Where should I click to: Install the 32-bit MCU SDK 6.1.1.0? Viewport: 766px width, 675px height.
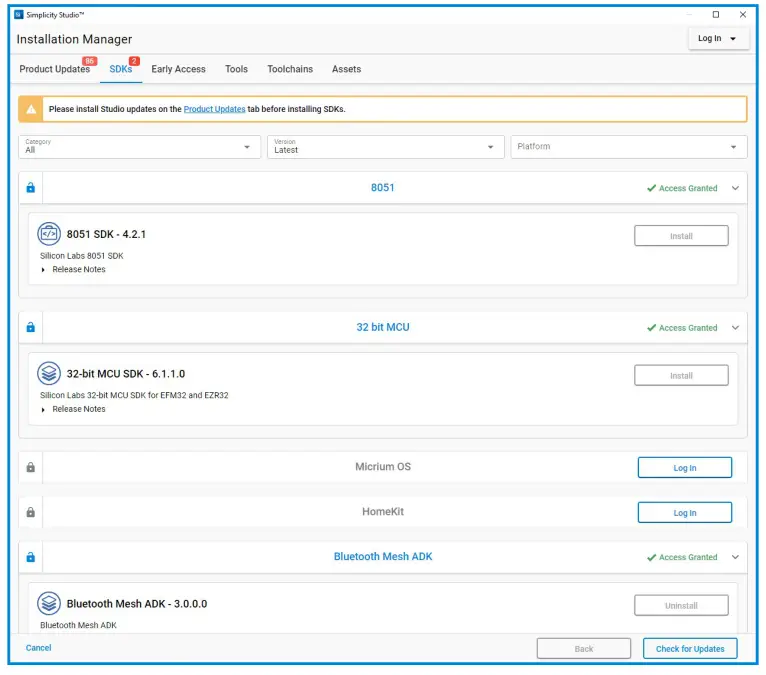click(x=681, y=376)
